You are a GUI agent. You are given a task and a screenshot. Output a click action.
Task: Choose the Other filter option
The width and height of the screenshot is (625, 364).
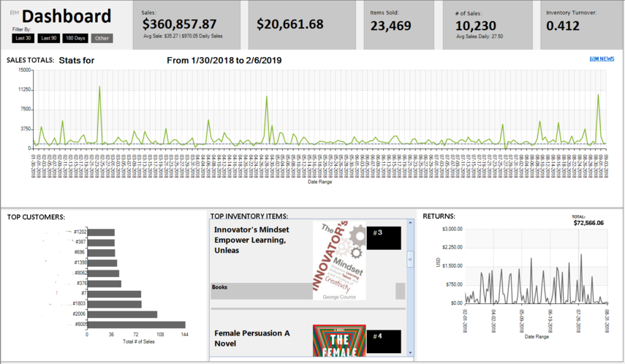click(102, 38)
